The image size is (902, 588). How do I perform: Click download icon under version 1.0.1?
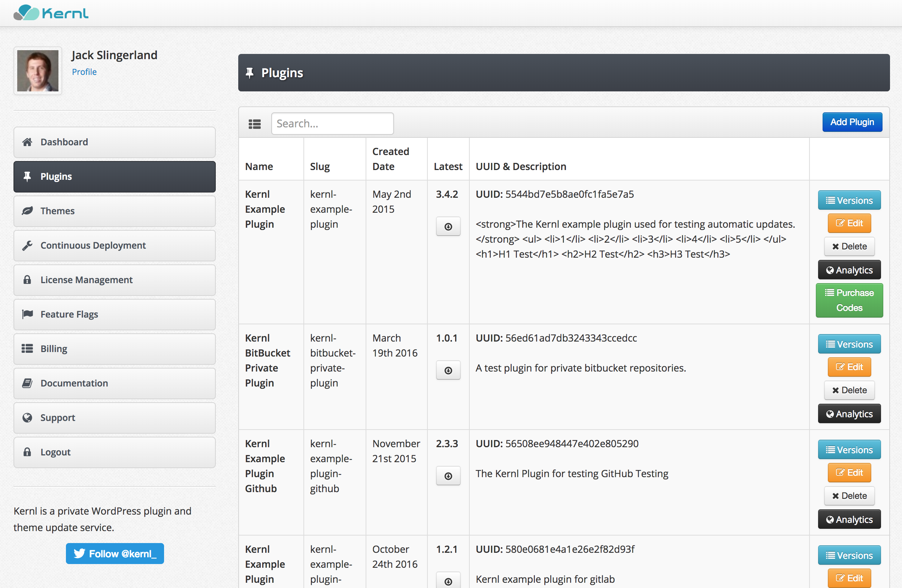point(448,370)
